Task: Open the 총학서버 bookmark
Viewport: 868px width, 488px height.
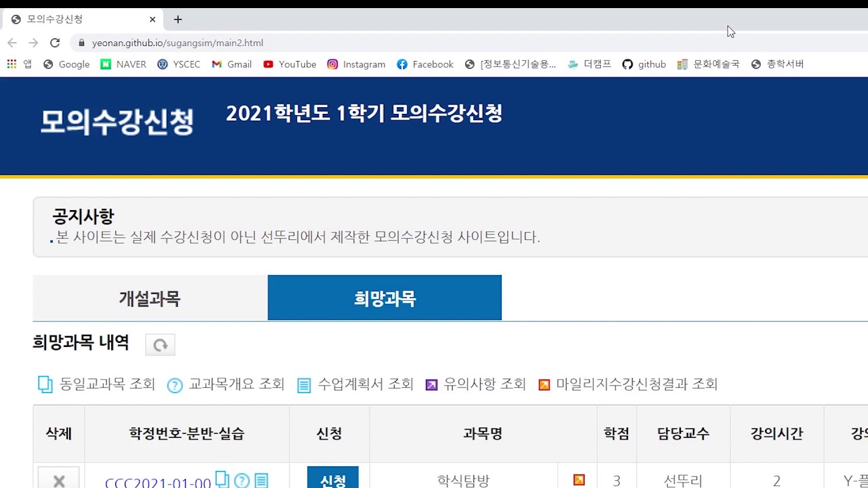Action: [777, 64]
